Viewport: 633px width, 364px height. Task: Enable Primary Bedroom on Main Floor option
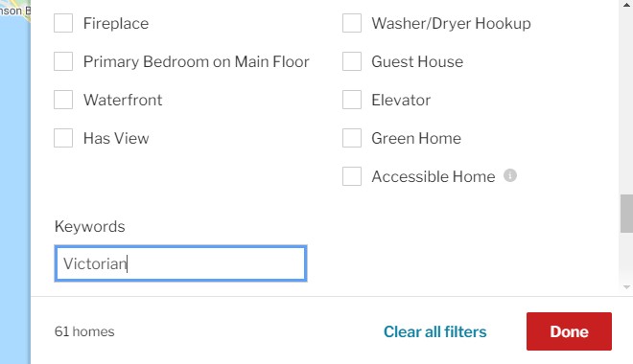63,61
